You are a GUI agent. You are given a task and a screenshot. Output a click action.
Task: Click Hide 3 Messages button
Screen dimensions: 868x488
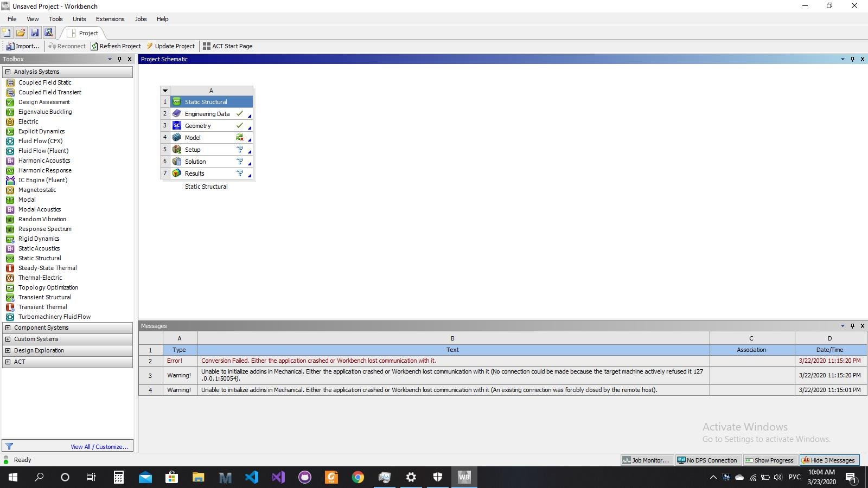click(829, 460)
